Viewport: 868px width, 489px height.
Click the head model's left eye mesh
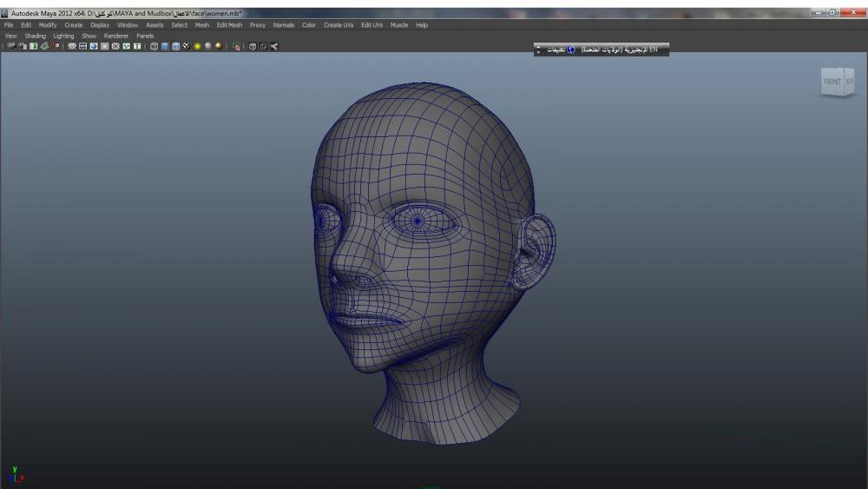click(418, 221)
